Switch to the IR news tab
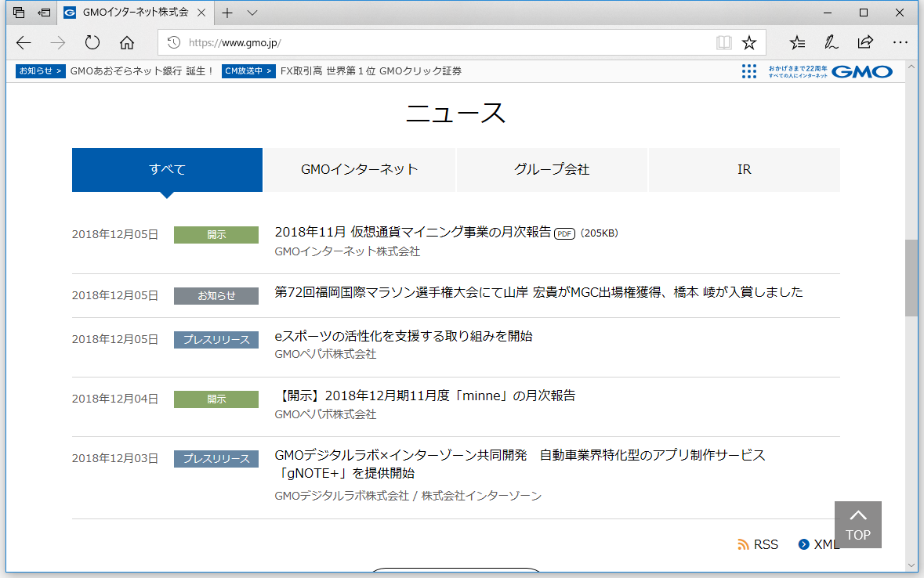This screenshot has width=924, height=578. point(743,169)
